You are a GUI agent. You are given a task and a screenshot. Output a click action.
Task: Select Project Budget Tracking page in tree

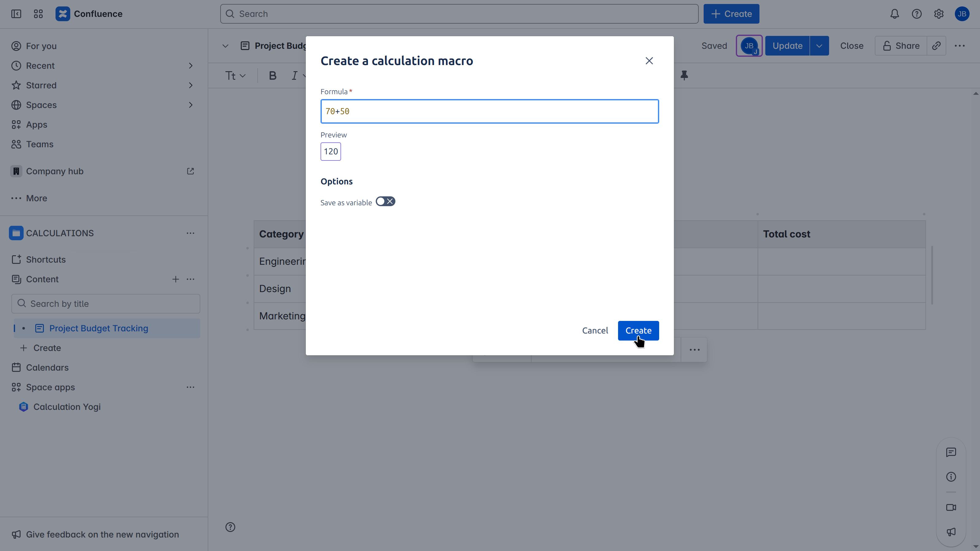(x=98, y=328)
